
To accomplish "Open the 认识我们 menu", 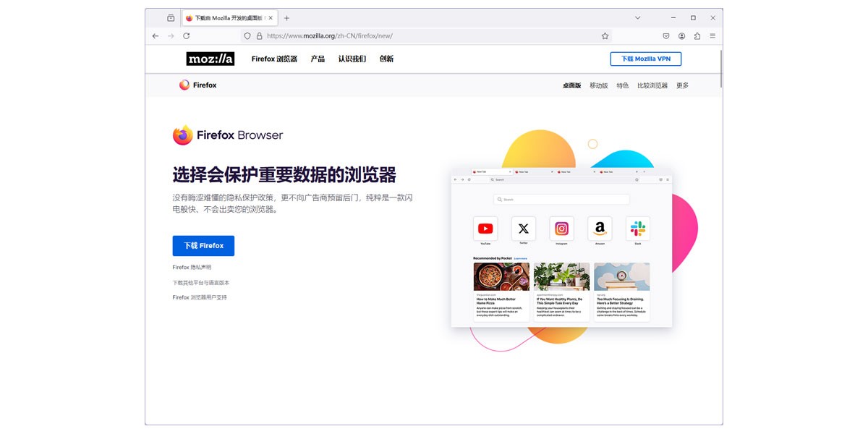I will point(352,59).
